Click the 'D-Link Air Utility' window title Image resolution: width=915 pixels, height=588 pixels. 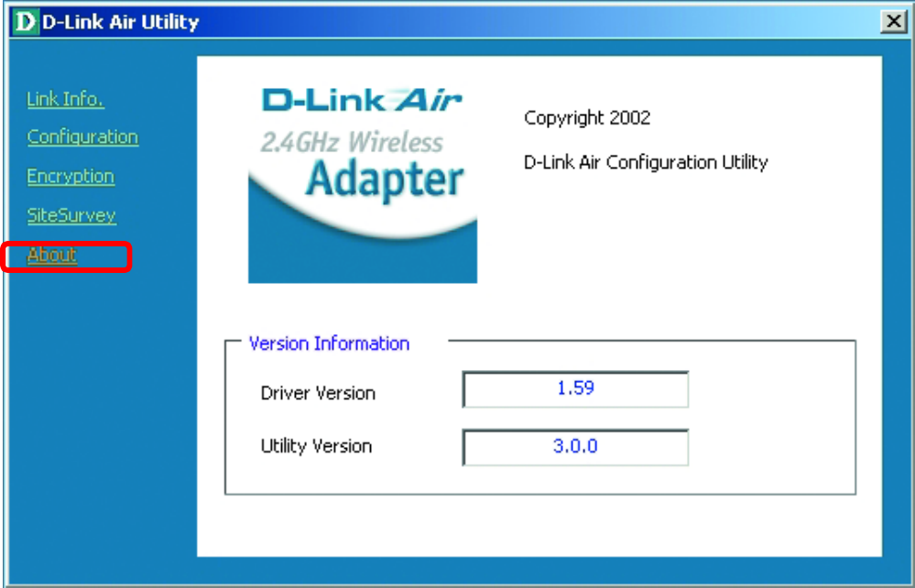[x=121, y=22]
